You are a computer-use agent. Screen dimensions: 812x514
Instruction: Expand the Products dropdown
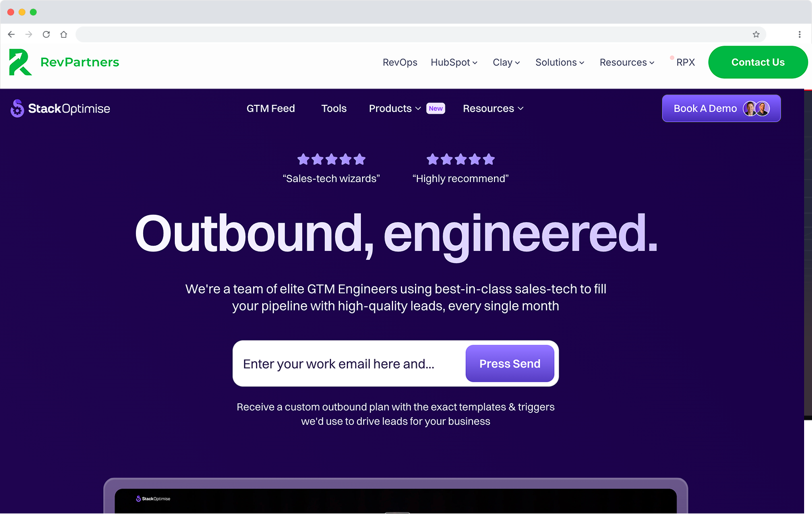pyautogui.click(x=395, y=108)
